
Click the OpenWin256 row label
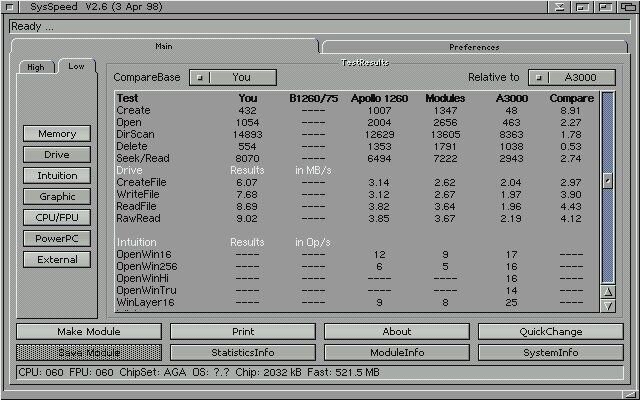tap(147, 267)
